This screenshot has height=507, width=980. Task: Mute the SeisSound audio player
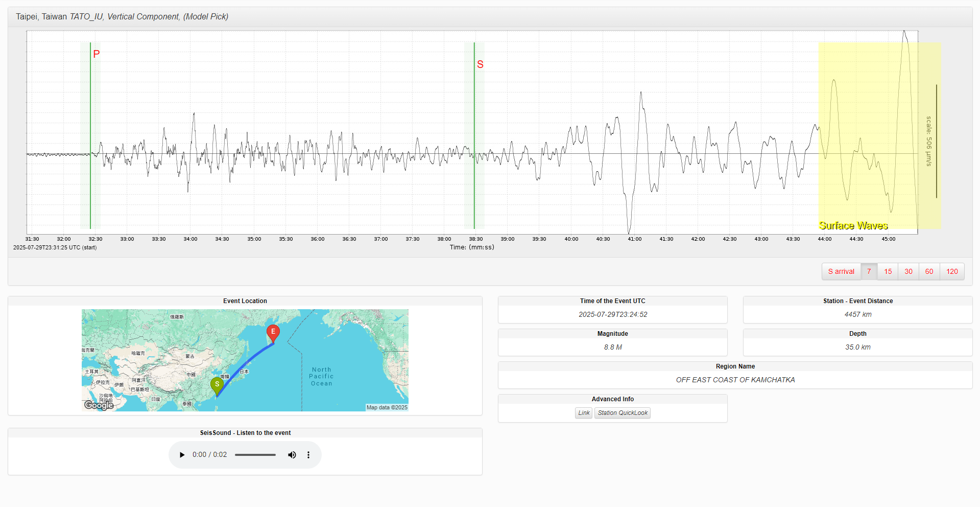tap(292, 455)
